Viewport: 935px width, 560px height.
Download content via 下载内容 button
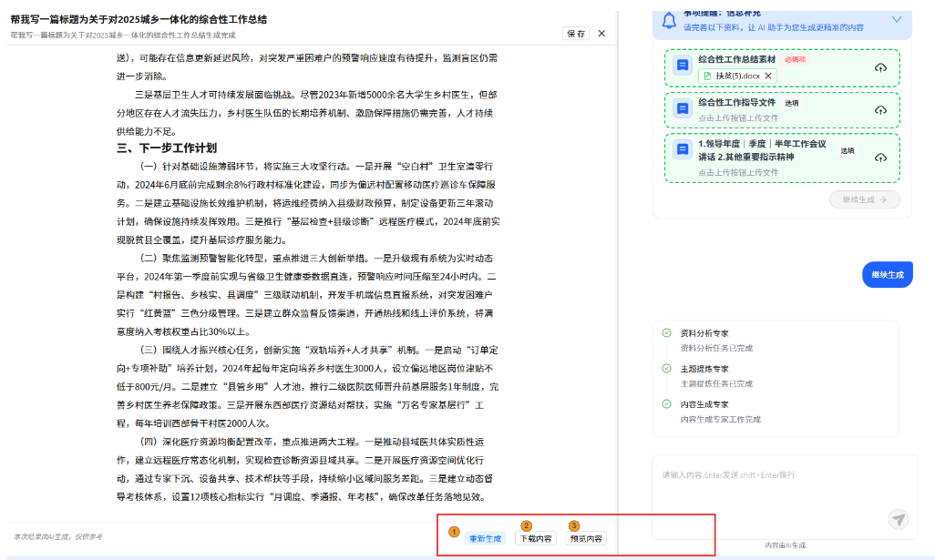535,538
